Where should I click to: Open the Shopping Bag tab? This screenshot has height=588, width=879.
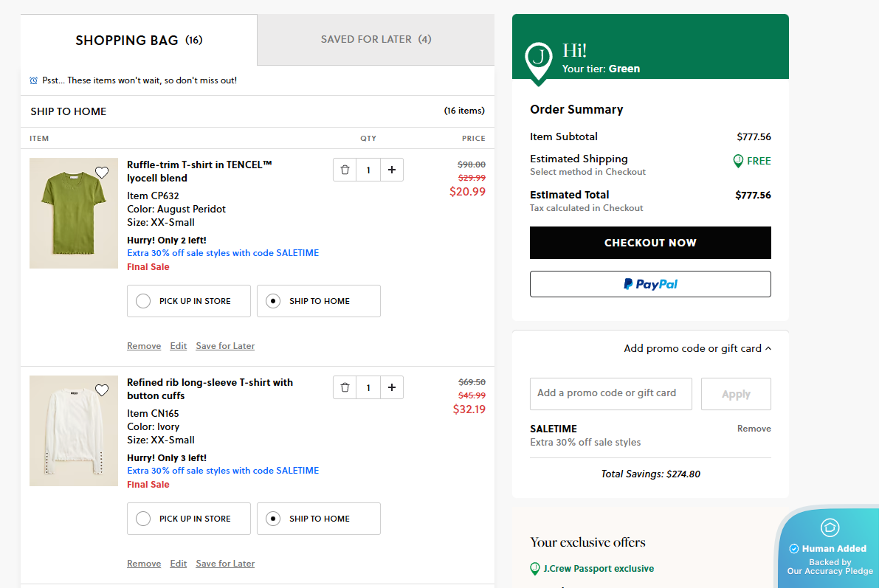coord(139,40)
